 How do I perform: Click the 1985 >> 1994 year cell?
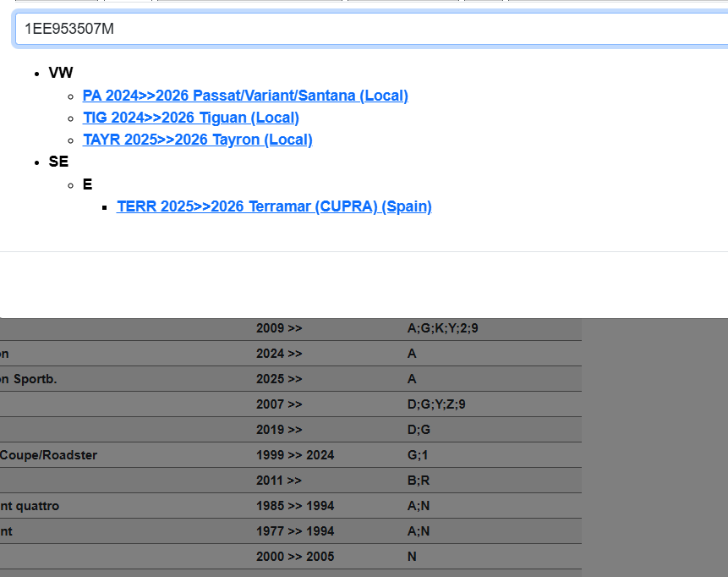coord(295,506)
